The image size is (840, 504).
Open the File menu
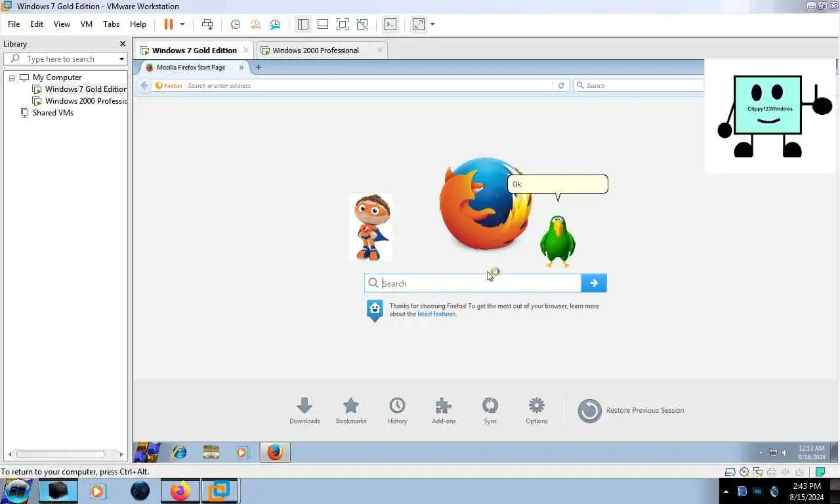(14, 24)
